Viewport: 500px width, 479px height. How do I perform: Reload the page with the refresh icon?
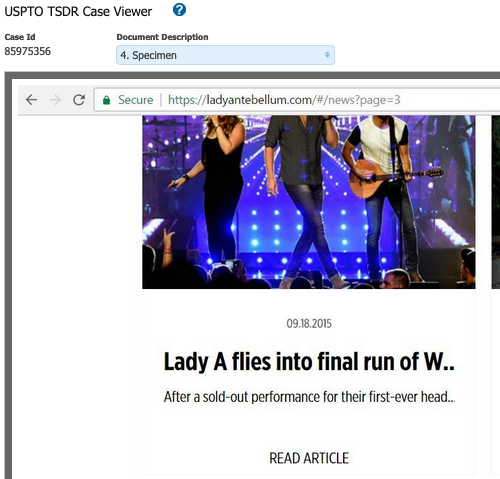pyautogui.click(x=79, y=100)
